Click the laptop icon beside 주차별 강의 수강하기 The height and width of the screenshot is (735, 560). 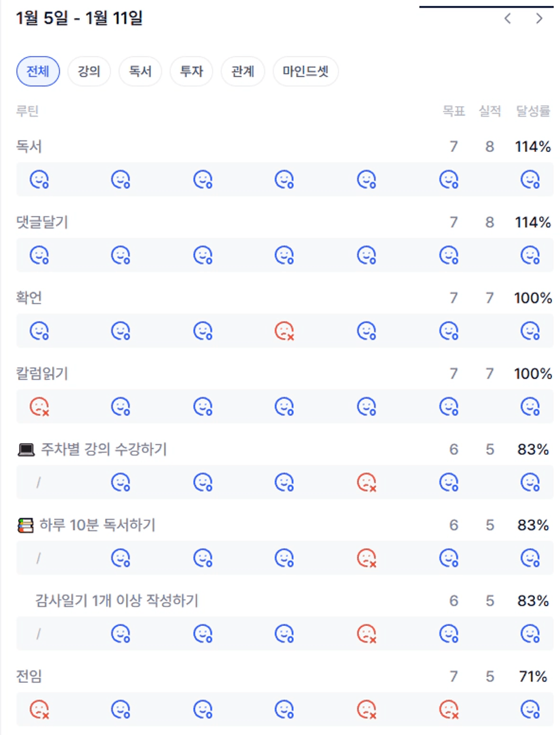(26, 449)
